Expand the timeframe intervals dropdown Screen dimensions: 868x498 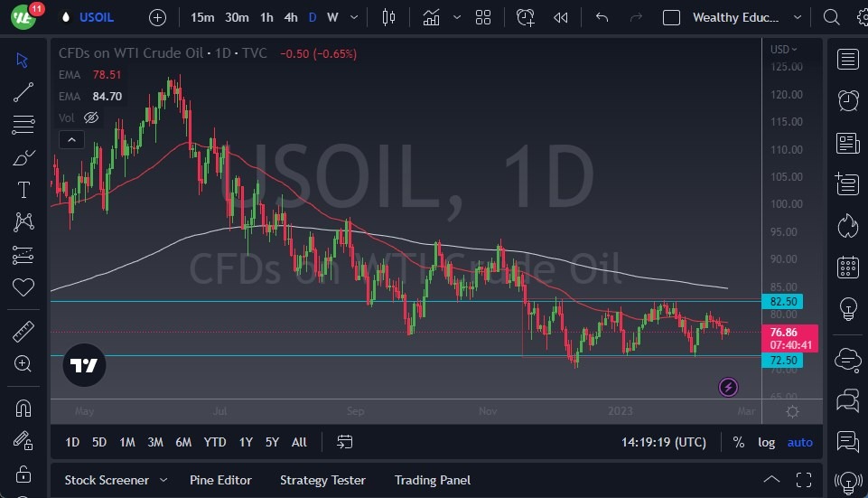[x=354, y=17]
